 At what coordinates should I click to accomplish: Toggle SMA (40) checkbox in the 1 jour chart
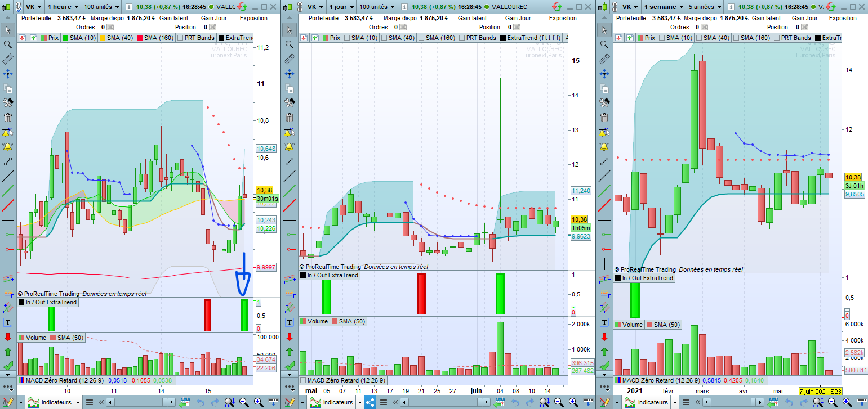click(384, 38)
